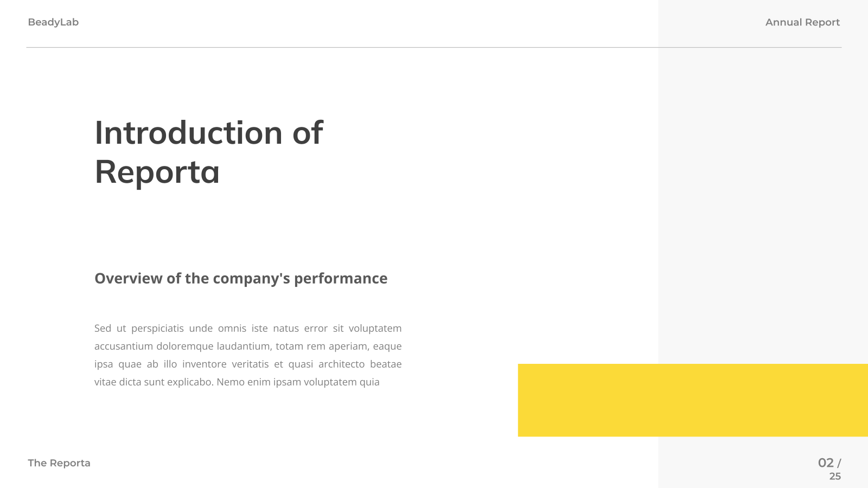
Task: Click the horizontal divider line under header
Action: point(434,47)
